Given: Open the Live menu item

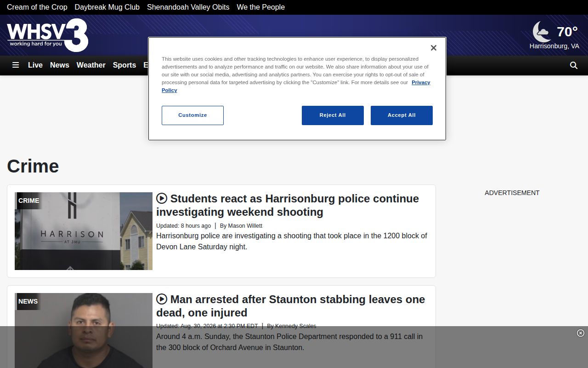Looking at the screenshot, I should [35, 65].
